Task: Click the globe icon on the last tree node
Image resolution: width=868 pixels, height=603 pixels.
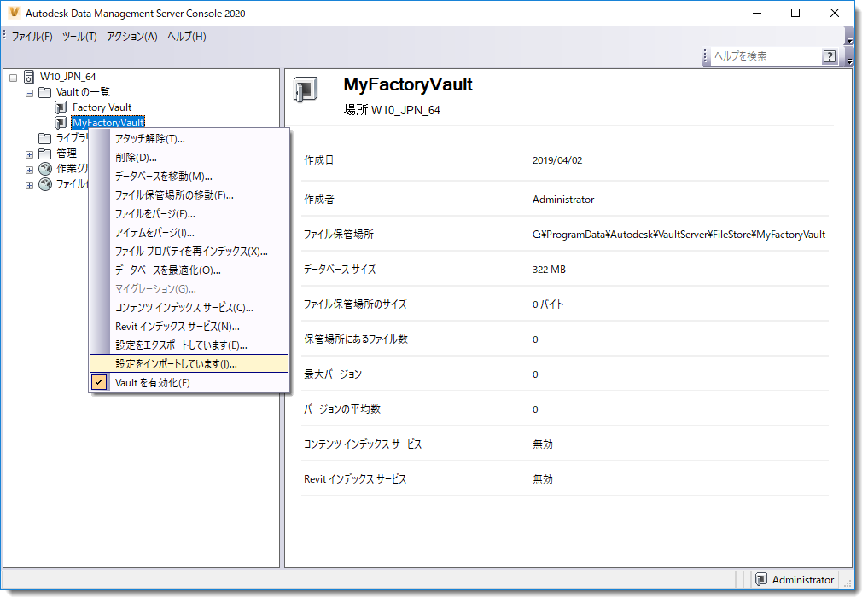Action: click(x=44, y=184)
